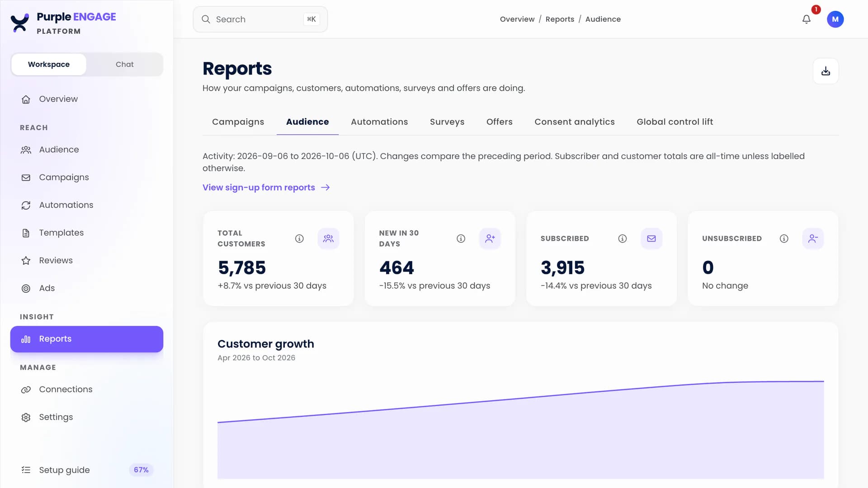The image size is (868, 488).
Task: Click the Overview home icon in sidebar
Action: pos(26,99)
